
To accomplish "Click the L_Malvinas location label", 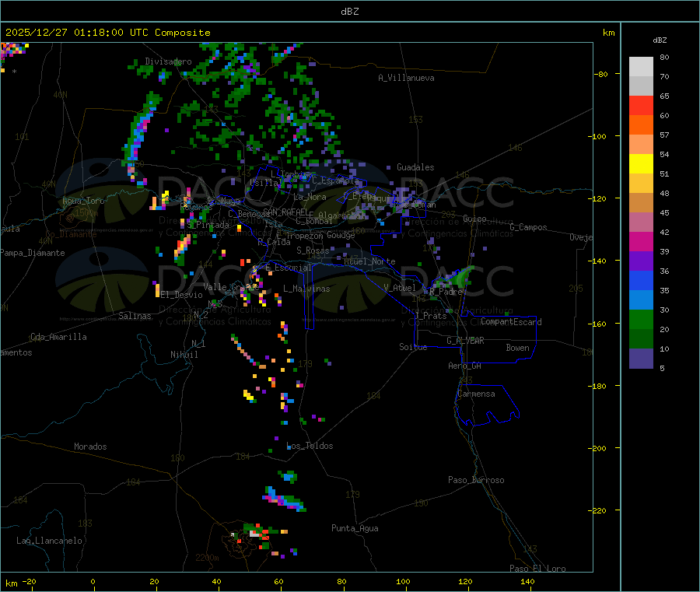I will pyautogui.click(x=306, y=289).
